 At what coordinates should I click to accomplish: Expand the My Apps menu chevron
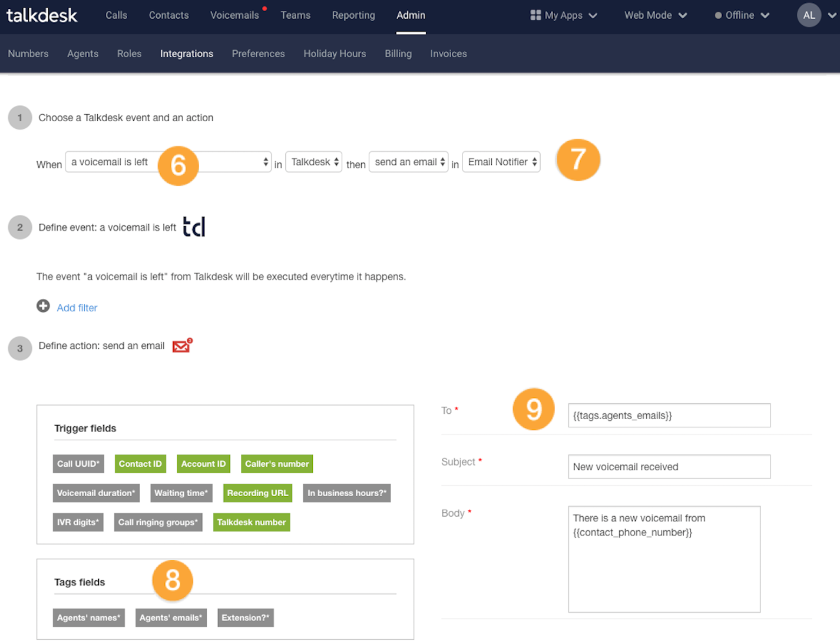point(593,16)
